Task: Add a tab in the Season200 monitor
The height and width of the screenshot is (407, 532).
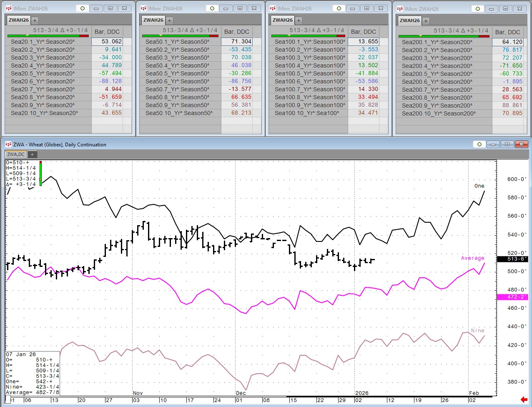Action: [x=426, y=21]
